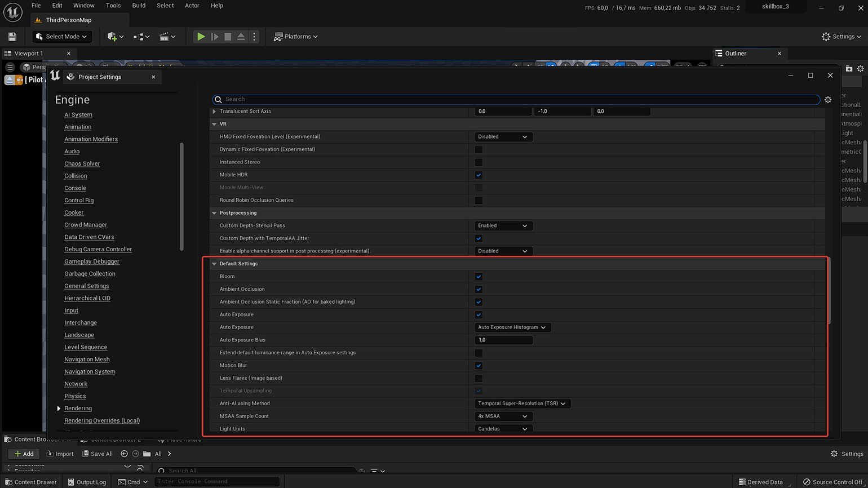Open Project Settings gear icon beside search
The image size is (868, 488).
tap(828, 100)
